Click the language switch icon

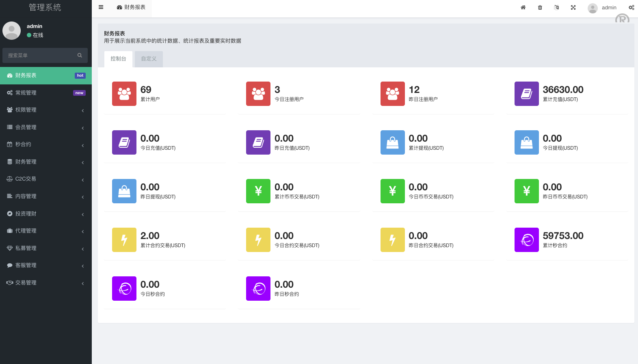tap(556, 8)
